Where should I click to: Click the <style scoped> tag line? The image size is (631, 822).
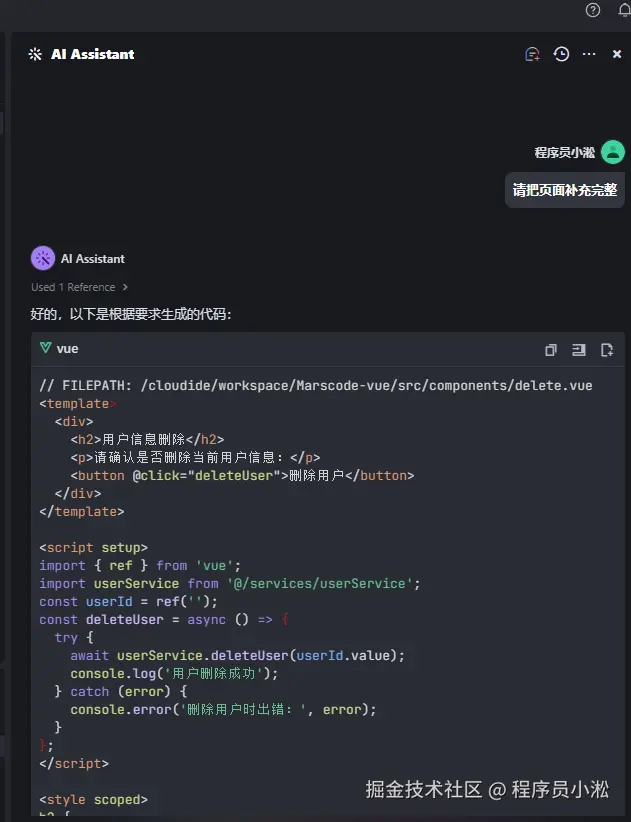click(93, 799)
